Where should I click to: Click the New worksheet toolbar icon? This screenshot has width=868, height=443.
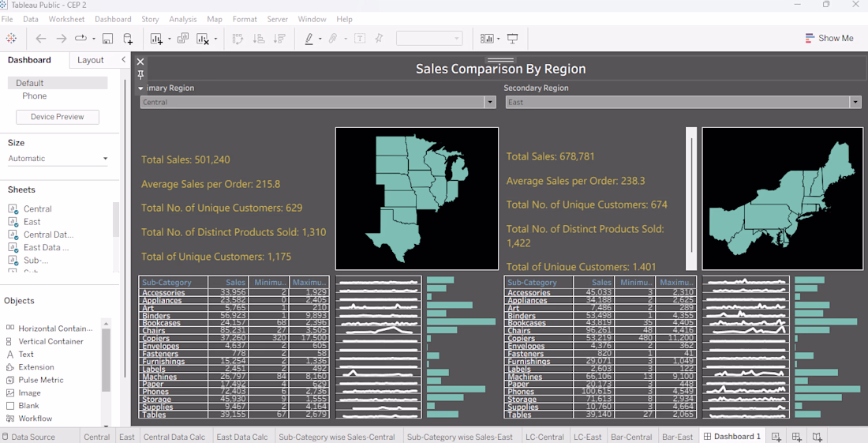[x=157, y=38]
